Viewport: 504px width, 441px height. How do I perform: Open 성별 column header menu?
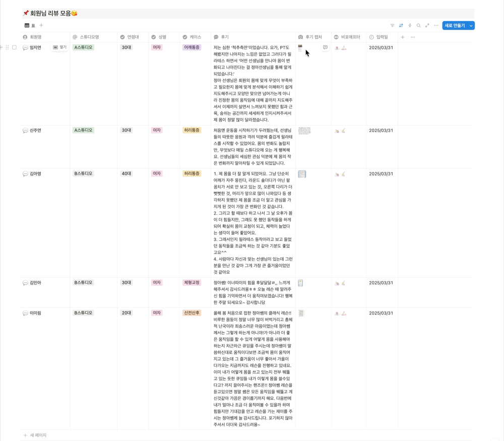[x=164, y=37]
